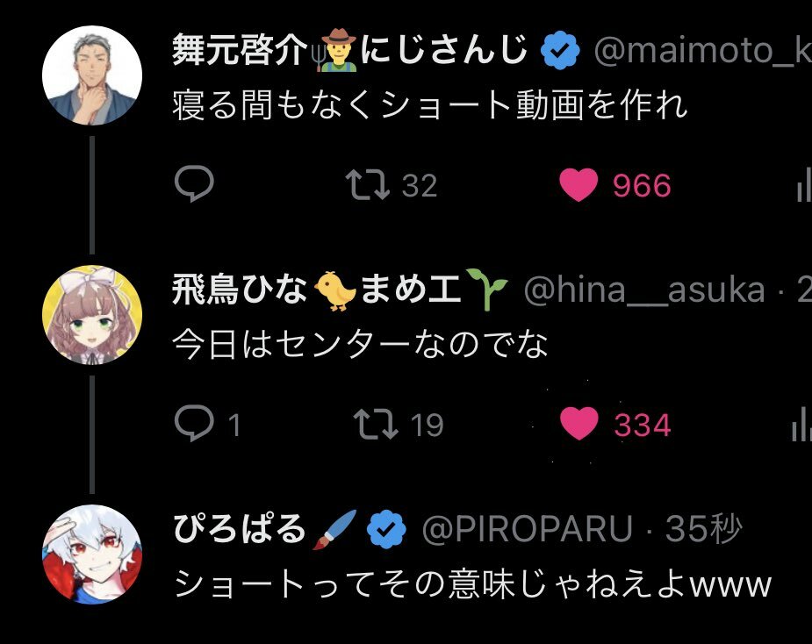Viewport: 812px width, 644px height.
Task: Open 舞元啓介's profile avatar
Action: click(92, 75)
